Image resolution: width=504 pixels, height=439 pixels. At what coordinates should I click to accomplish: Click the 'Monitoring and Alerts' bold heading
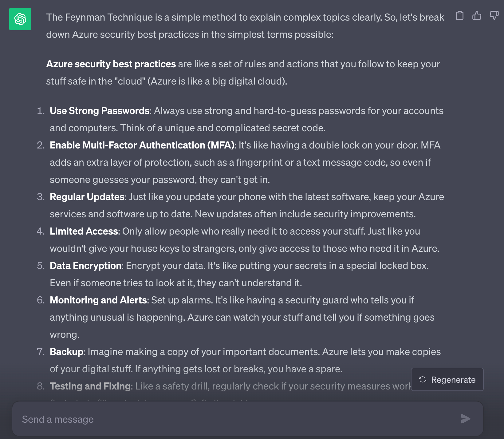[x=98, y=300]
